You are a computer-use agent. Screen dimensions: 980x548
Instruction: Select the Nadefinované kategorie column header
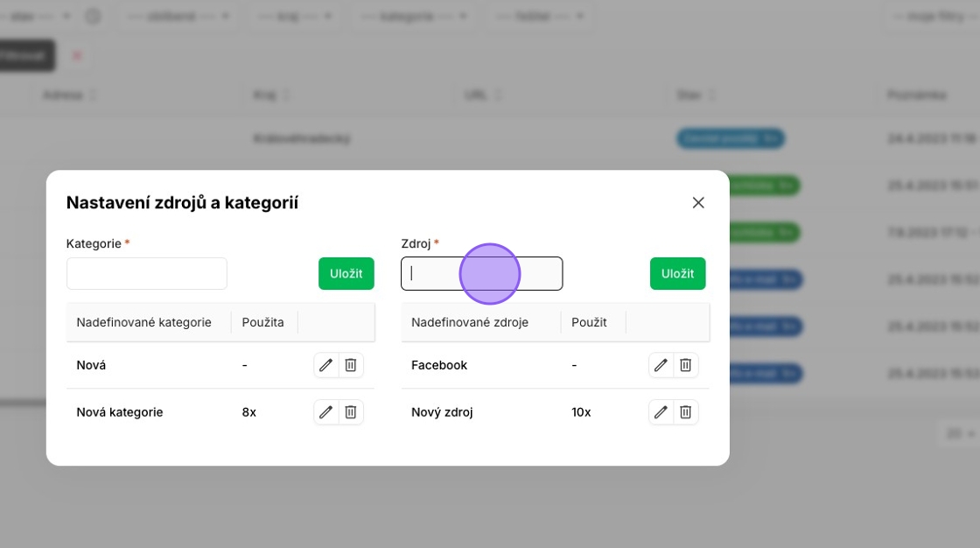tap(143, 322)
